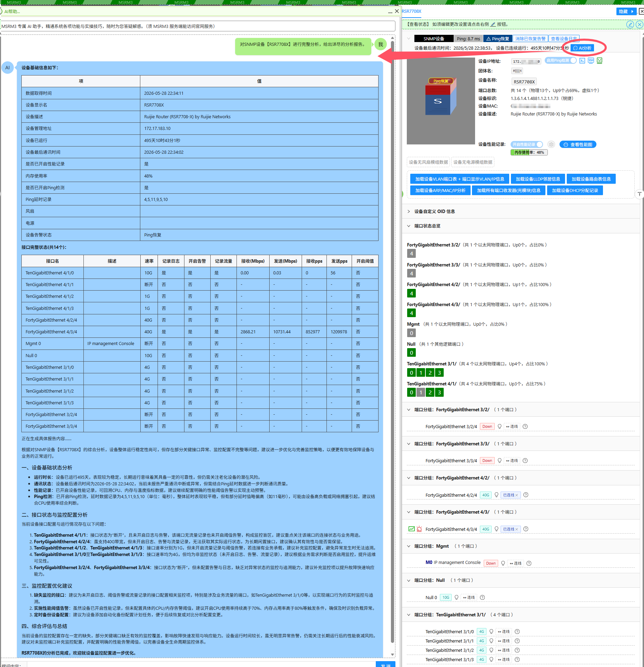Click red alarm icon for FortyGigabitEthernet 4/3/4
644x667 pixels.
419,529
